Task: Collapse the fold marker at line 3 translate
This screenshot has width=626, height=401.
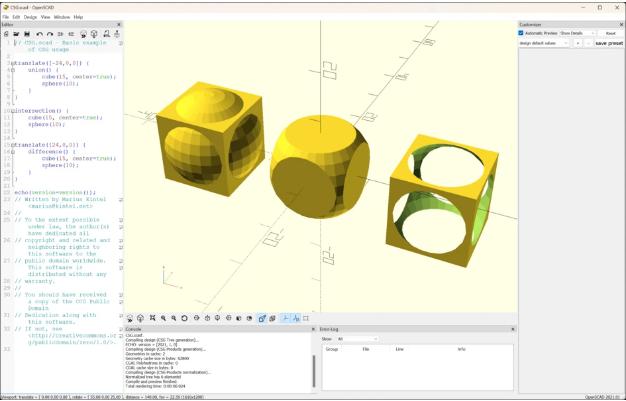Action: pos(12,64)
